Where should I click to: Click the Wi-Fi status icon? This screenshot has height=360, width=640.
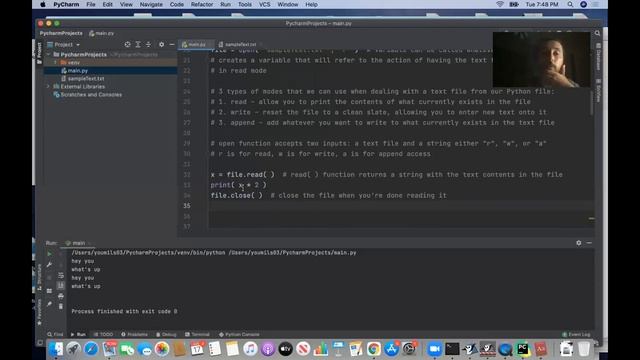(500, 4)
